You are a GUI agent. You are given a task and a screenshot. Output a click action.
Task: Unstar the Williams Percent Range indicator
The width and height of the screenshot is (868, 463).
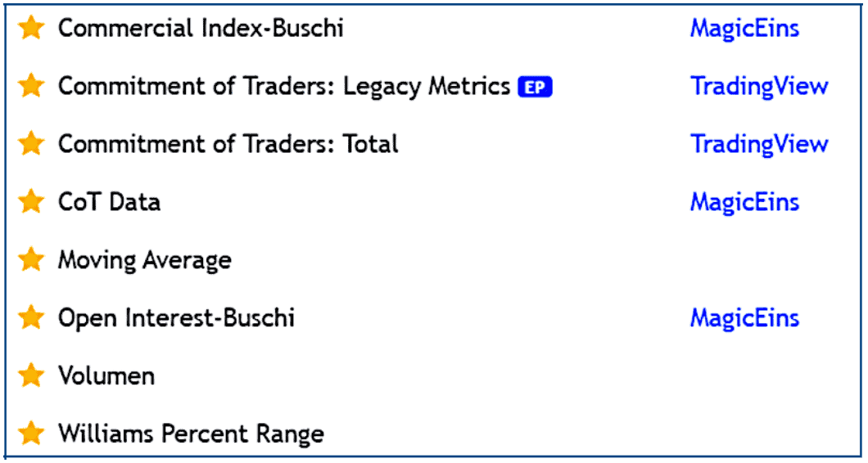click(31, 434)
